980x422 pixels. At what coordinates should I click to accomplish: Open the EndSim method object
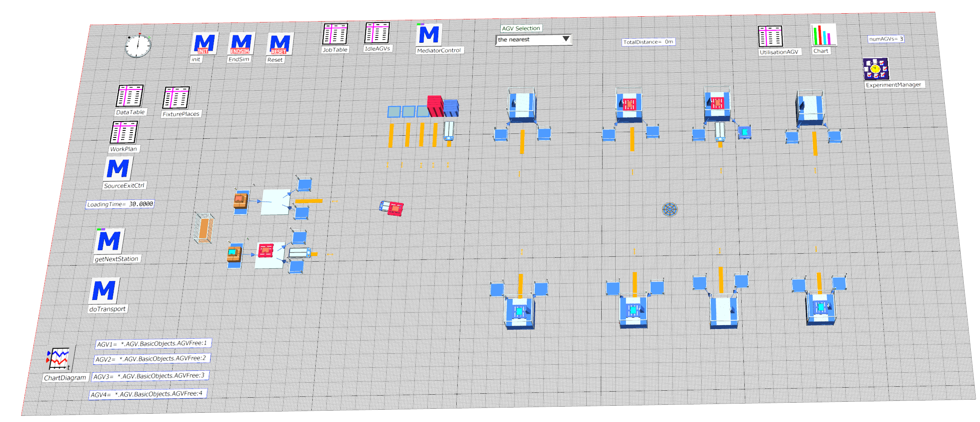[241, 44]
